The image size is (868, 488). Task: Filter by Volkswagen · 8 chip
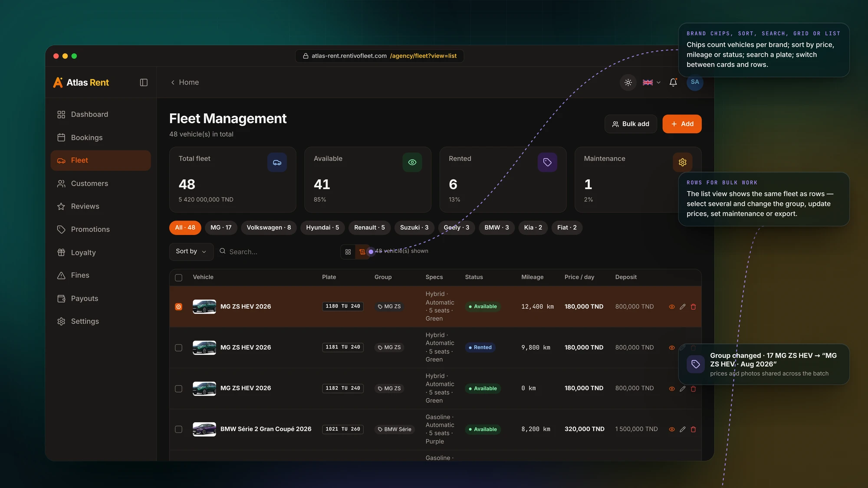(269, 228)
